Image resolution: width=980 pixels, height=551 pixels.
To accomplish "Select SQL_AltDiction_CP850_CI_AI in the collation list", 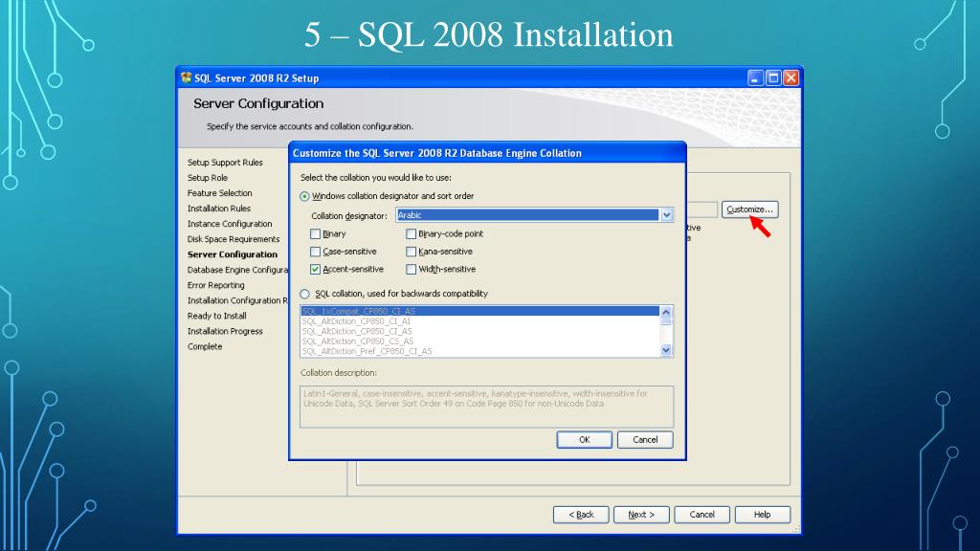I will pos(480,321).
